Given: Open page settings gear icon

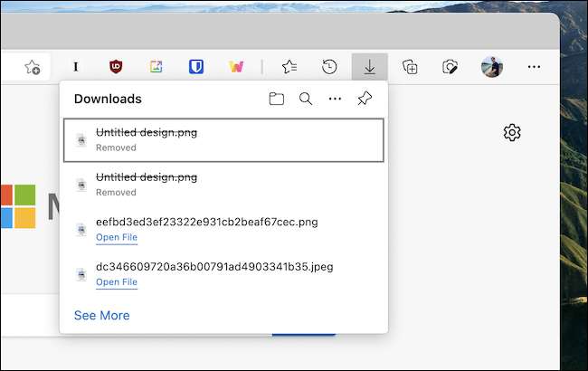Looking at the screenshot, I should 512,132.
